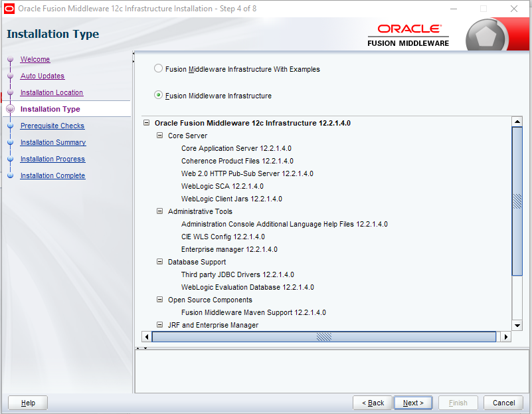532x414 pixels.
Task: Open the Installation Location step
Action: (52, 92)
